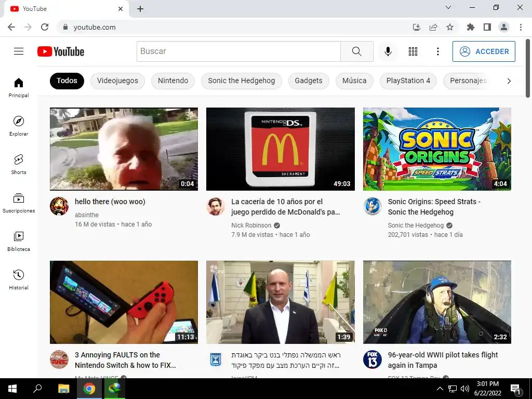532x399 pixels.
Task: Open McDonald's DS cartridge thumbnail
Action: [280, 149]
